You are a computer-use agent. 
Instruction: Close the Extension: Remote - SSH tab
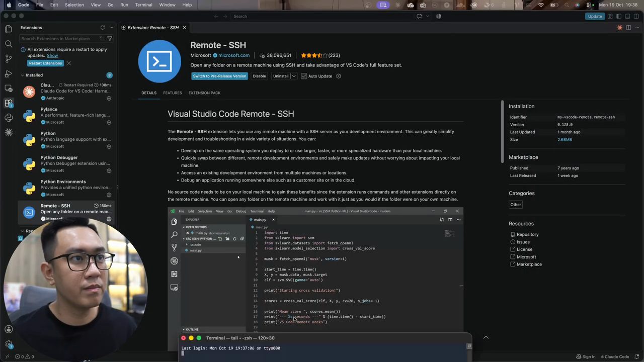tap(184, 28)
